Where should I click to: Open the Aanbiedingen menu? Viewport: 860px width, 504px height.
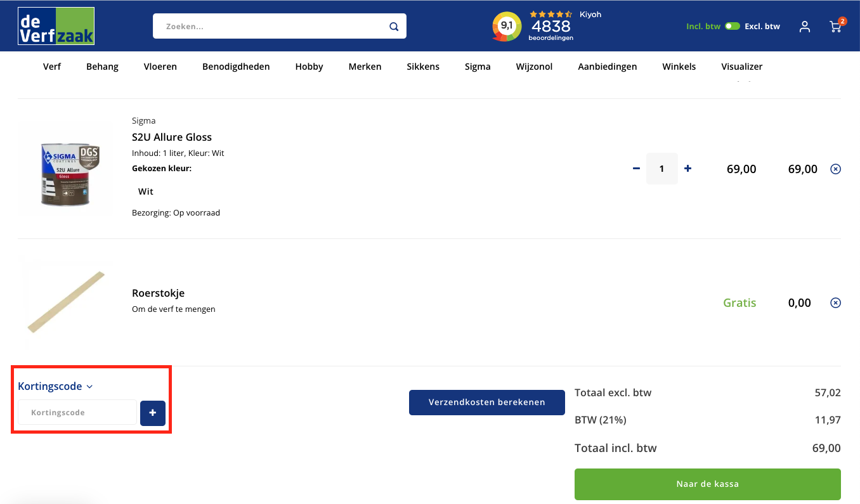coord(607,67)
